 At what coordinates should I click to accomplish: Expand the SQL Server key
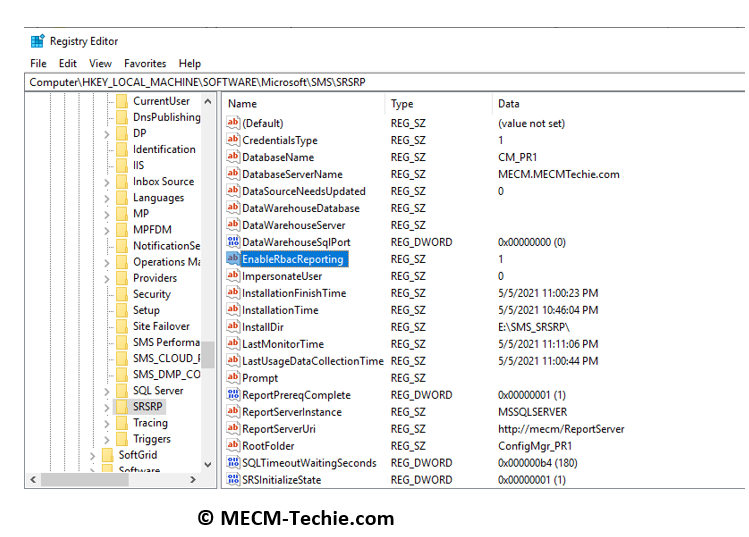click(x=107, y=391)
